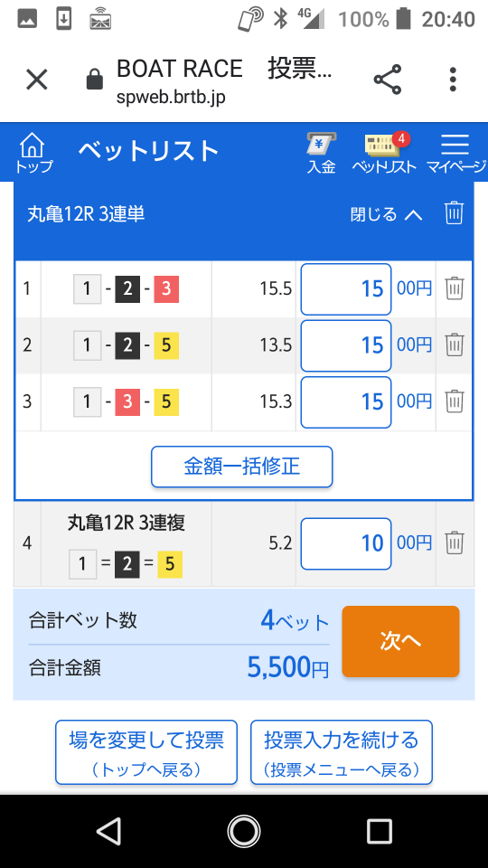Go to トップ home icon

(x=33, y=154)
